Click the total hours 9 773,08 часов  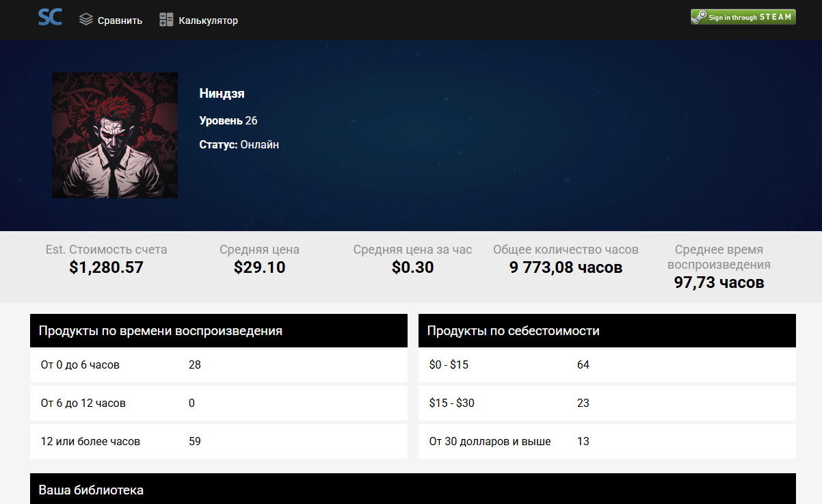pyautogui.click(x=566, y=267)
